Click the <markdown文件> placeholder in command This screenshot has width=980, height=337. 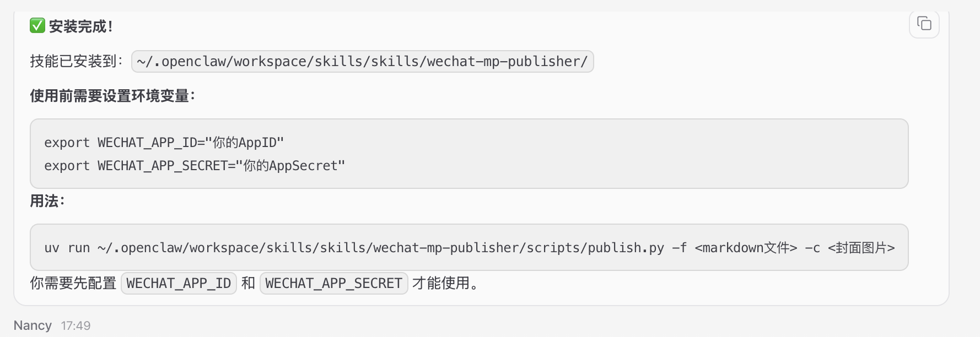tap(745, 248)
